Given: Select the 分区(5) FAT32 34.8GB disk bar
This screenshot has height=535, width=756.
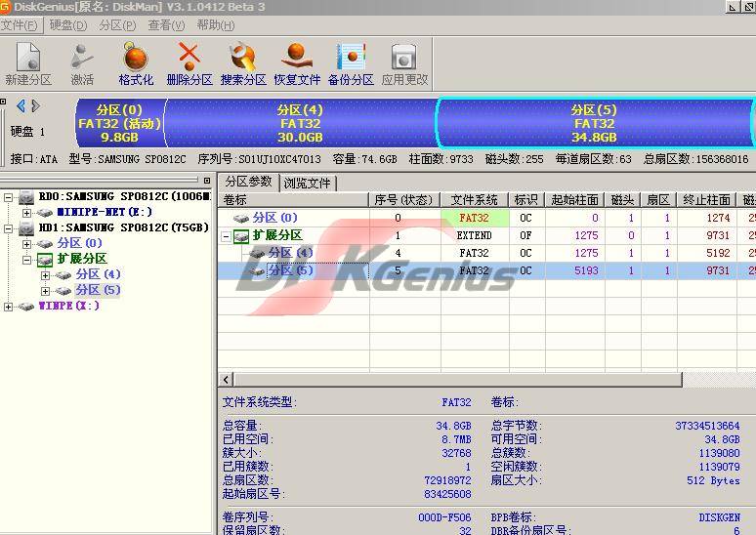Looking at the screenshot, I should [x=594, y=123].
